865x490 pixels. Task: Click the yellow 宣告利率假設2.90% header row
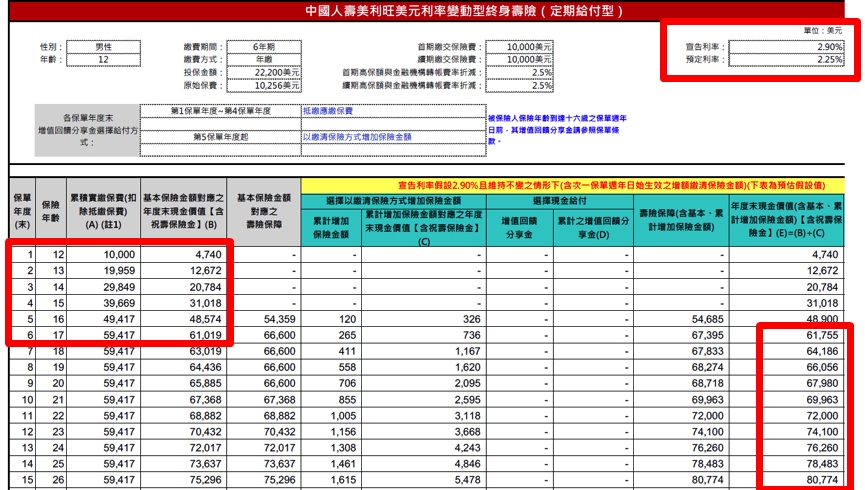pos(572,185)
